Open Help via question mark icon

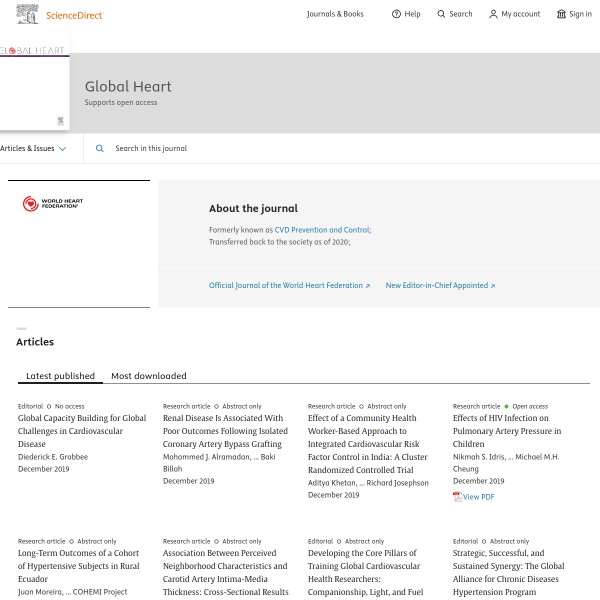(x=396, y=14)
